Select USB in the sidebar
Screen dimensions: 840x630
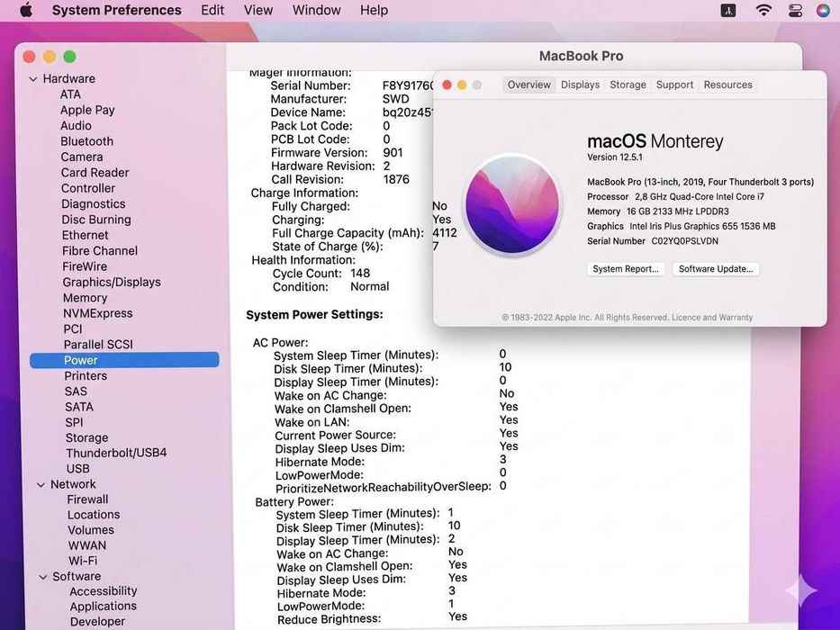coord(77,469)
